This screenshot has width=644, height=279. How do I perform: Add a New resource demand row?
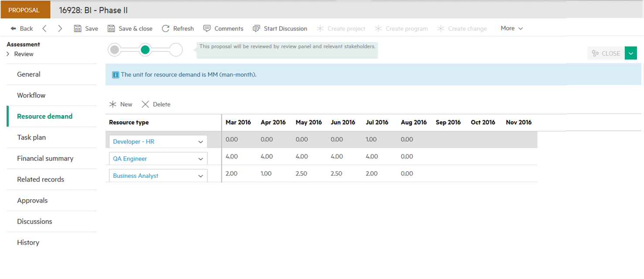(x=121, y=105)
